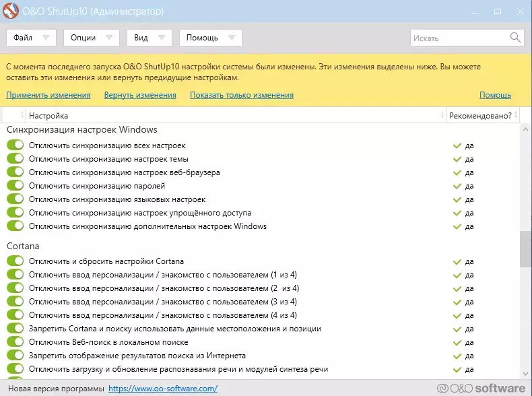
Task: Open the Помощь dropdown menu
Action: 210,37
